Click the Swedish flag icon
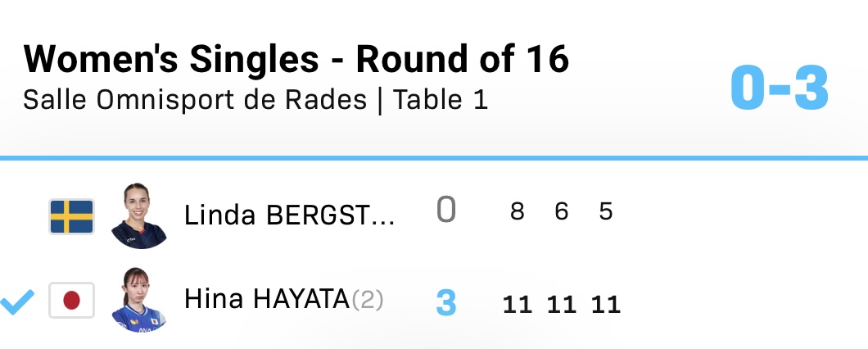Image resolution: width=868 pixels, height=349 pixels. (x=72, y=216)
